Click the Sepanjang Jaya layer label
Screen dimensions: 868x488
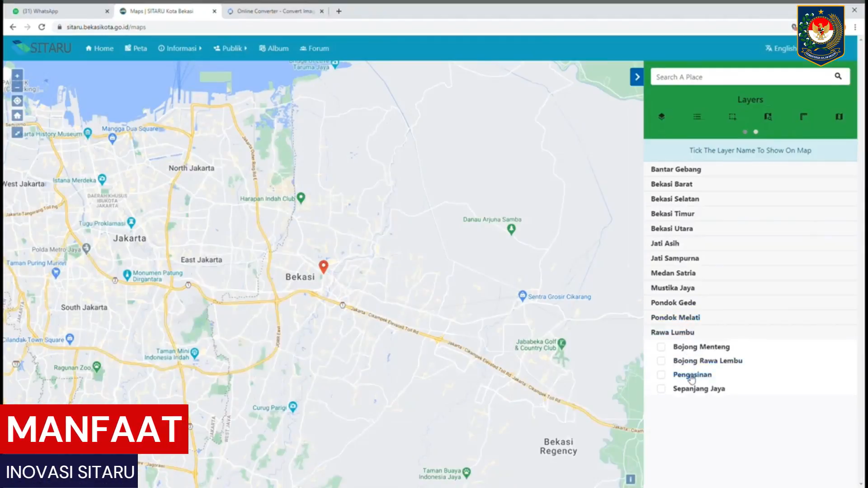tap(699, 389)
